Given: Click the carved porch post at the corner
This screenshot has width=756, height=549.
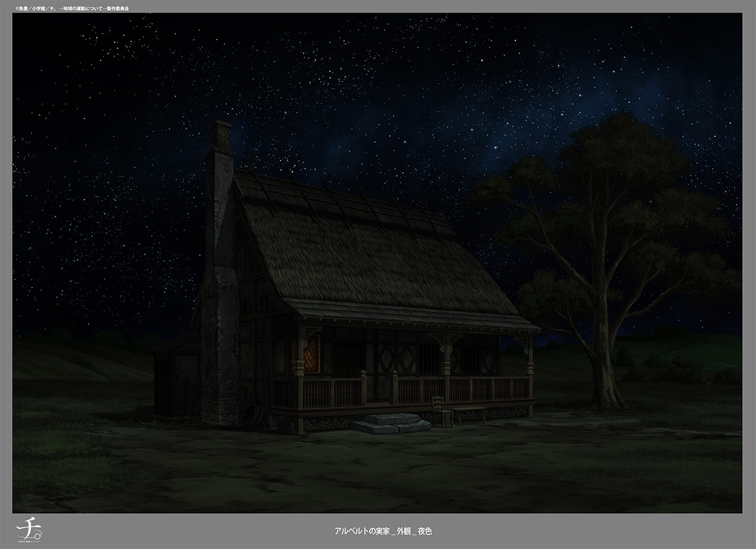Looking at the screenshot, I should [299, 378].
